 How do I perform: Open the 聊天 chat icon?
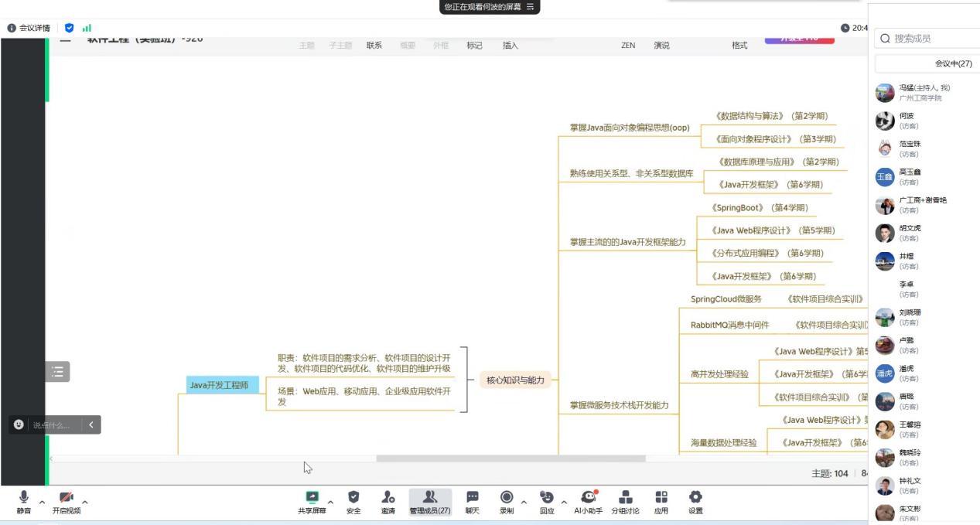(472, 501)
